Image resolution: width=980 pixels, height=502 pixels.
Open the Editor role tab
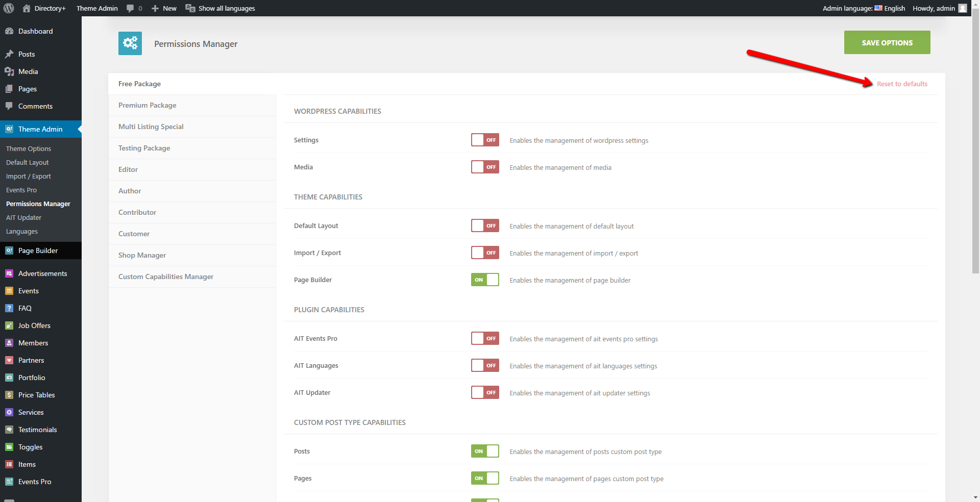(x=192, y=169)
